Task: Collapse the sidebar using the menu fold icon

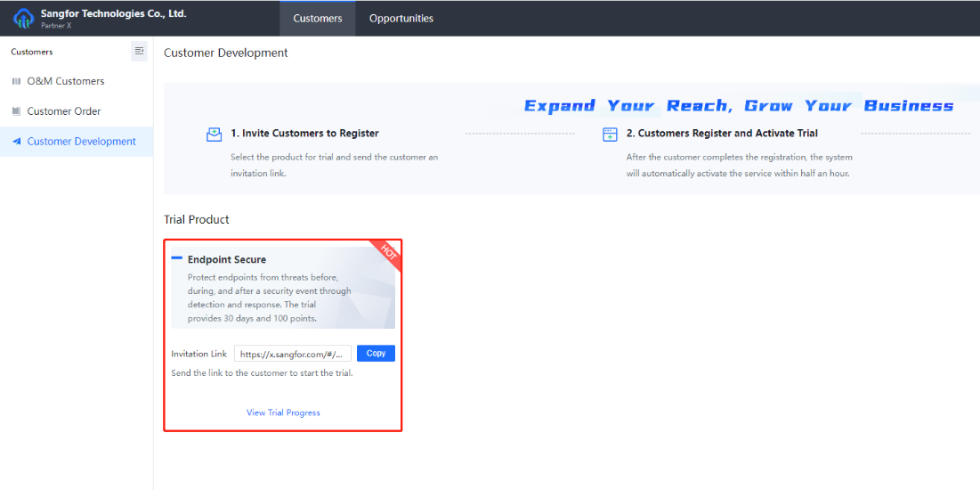Action: [139, 52]
